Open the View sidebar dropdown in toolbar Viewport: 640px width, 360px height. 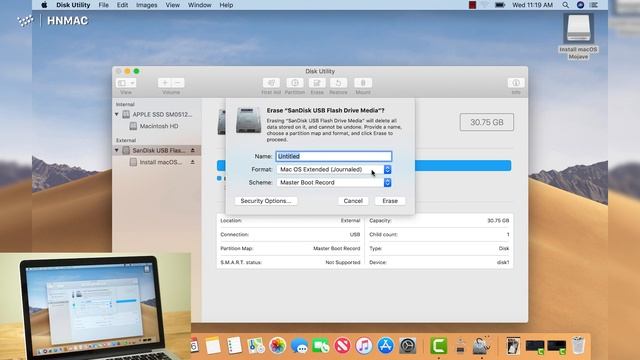pos(126,83)
